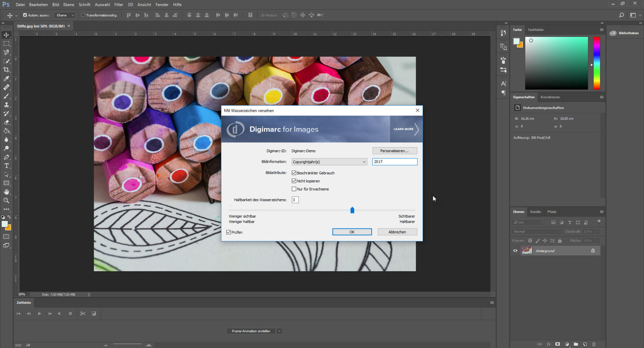
Task: Click the Personalisieren... button
Action: click(394, 151)
